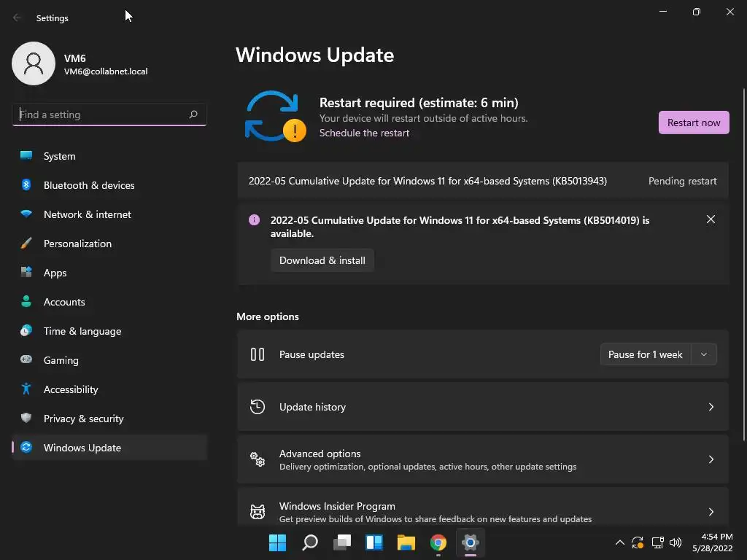747x560 pixels.
Task: Open taskbar Search
Action: point(309,542)
